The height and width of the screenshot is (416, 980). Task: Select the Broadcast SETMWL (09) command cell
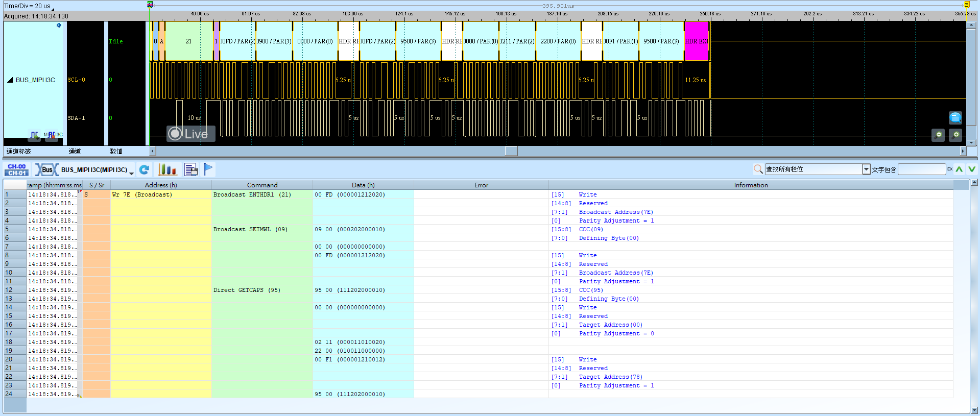[x=262, y=229]
